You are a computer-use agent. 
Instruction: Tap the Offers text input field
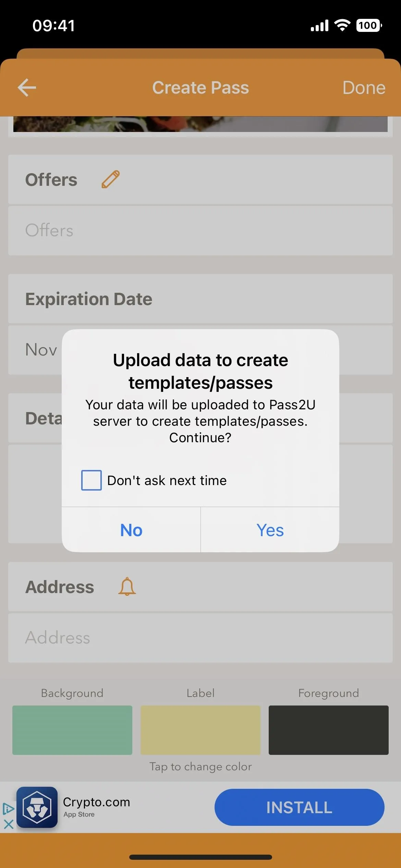[200, 230]
